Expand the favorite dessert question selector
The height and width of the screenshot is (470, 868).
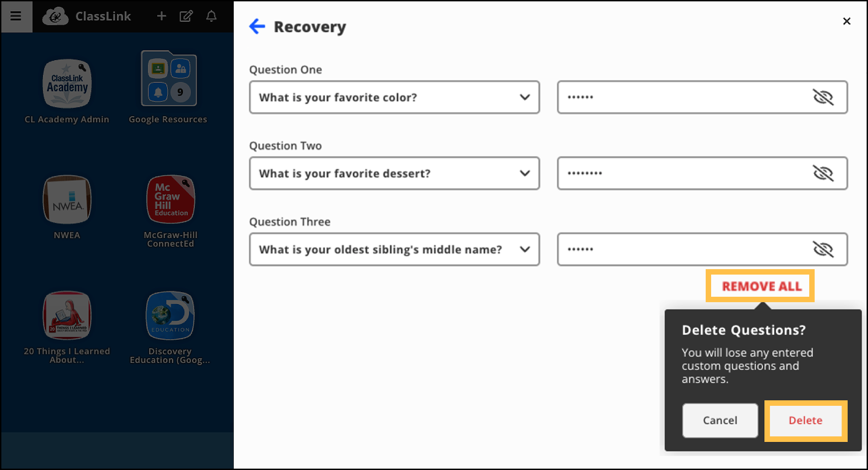click(525, 173)
